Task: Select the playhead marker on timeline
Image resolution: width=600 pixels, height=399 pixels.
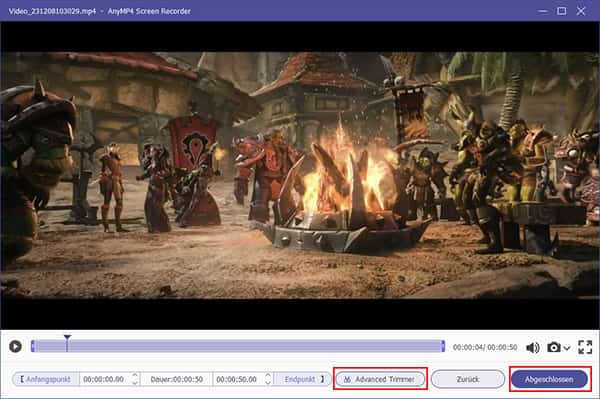Action: tap(67, 343)
